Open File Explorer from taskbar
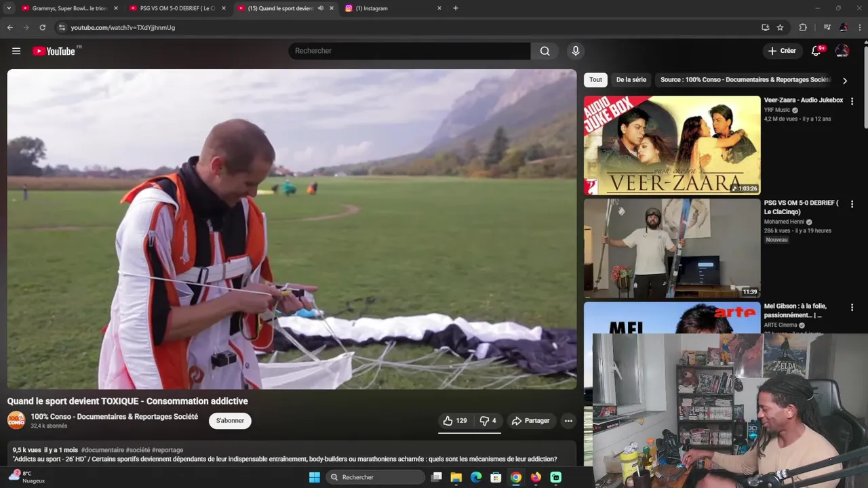 coord(456,477)
